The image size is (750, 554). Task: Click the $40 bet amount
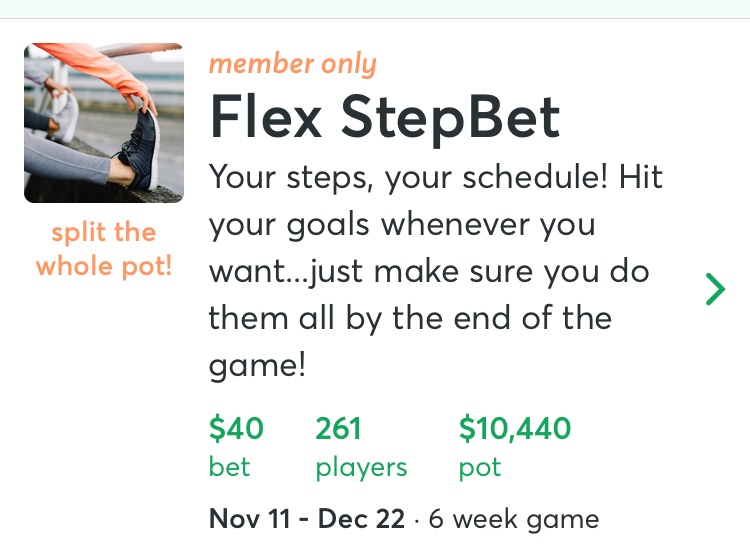coord(236,429)
